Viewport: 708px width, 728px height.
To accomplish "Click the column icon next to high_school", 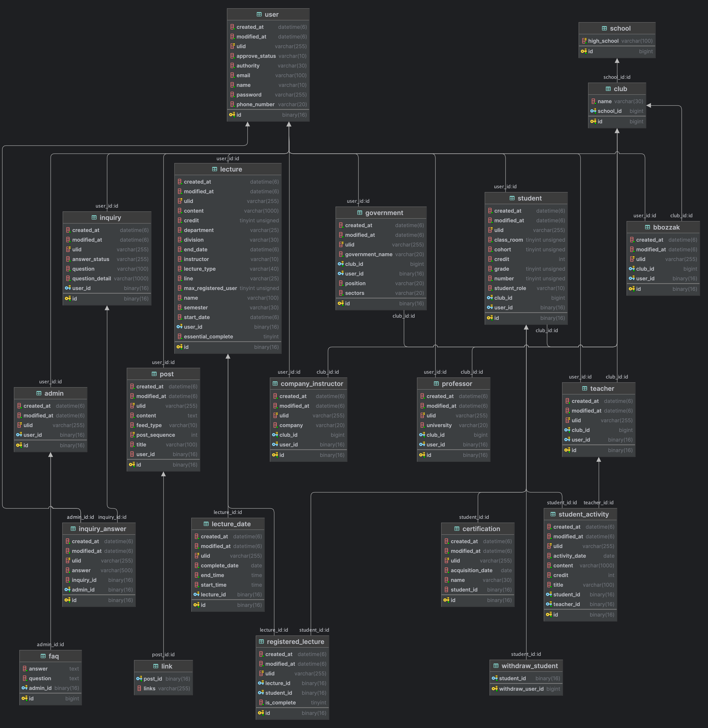I will tap(584, 41).
